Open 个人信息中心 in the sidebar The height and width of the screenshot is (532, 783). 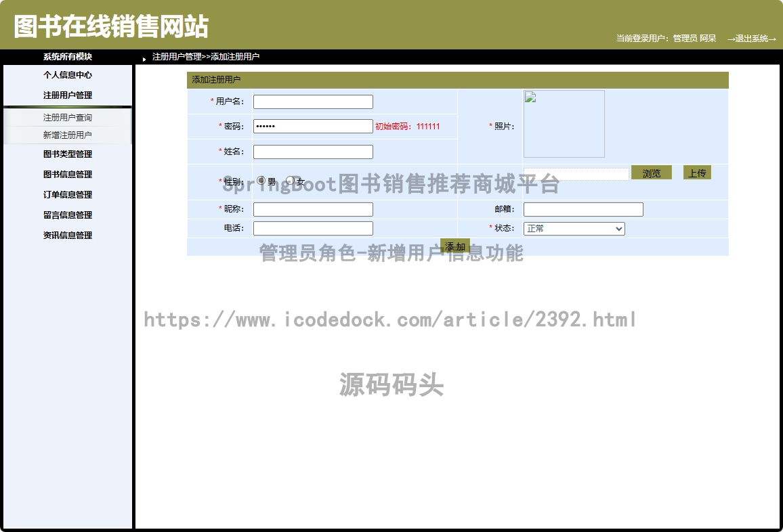[x=68, y=75]
